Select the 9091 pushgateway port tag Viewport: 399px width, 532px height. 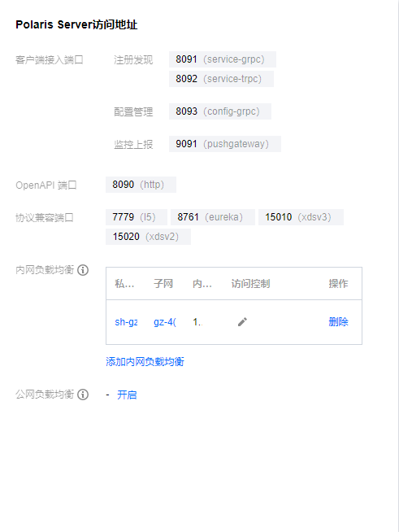coord(225,144)
